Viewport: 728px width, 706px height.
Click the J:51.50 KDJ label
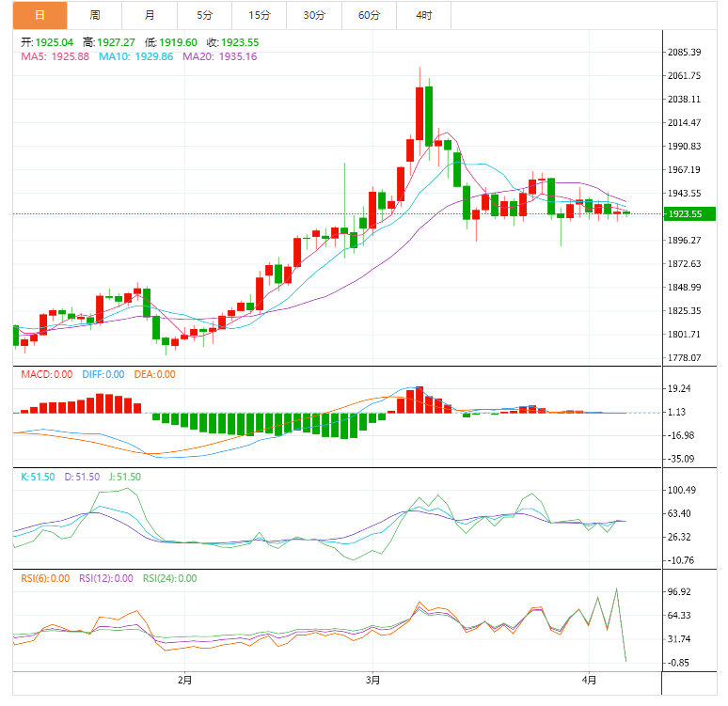coord(125,478)
